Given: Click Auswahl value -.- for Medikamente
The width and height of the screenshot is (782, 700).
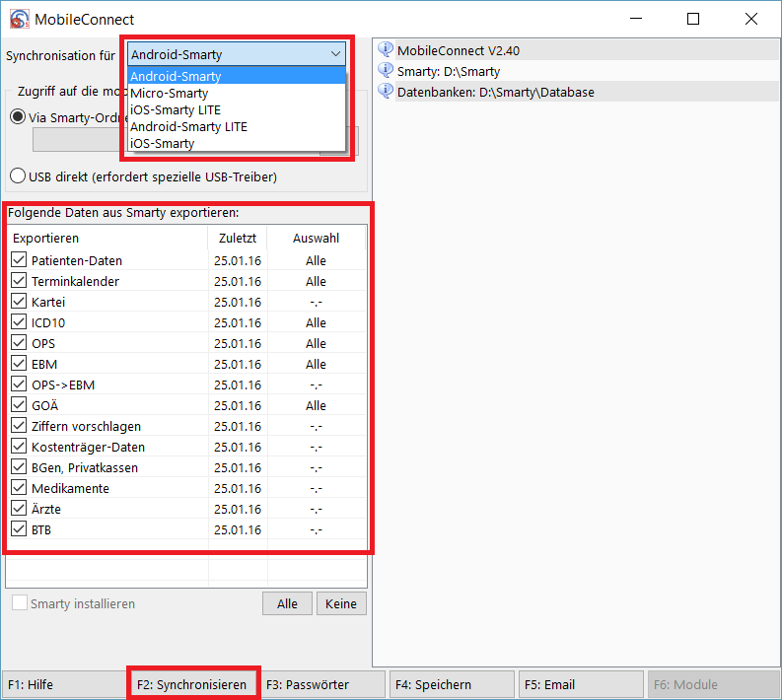Looking at the screenshot, I should pos(317,489).
